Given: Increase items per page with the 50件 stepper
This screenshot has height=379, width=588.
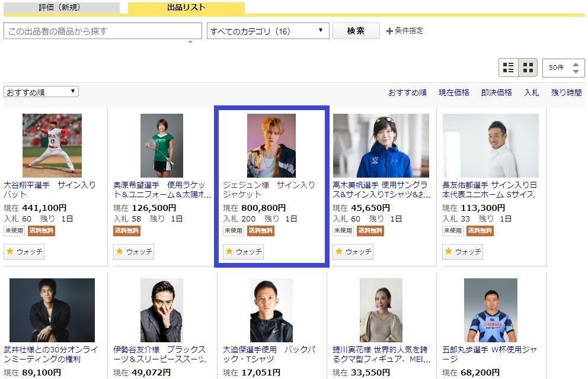Looking at the screenshot, I should [x=576, y=65].
